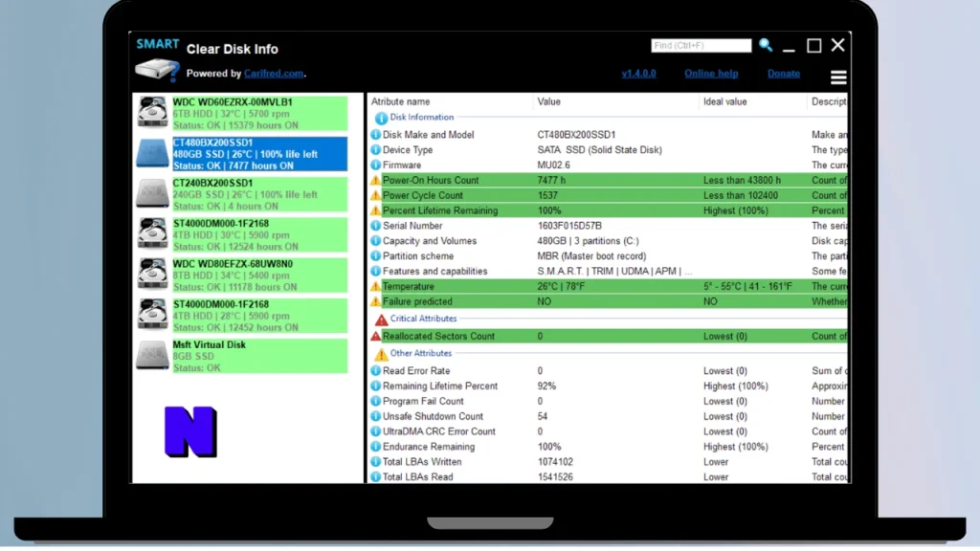Click info icon beside Partition scheme

pyautogui.click(x=375, y=256)
